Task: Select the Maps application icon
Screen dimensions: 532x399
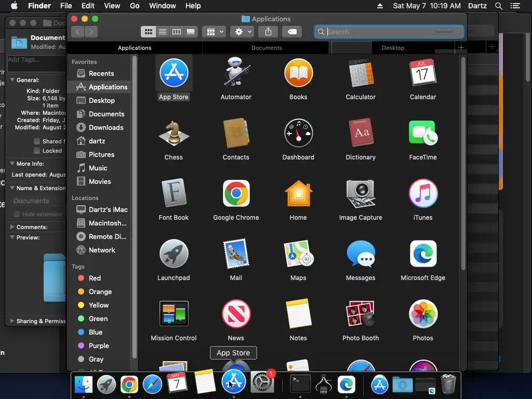Action: point(298,254)
